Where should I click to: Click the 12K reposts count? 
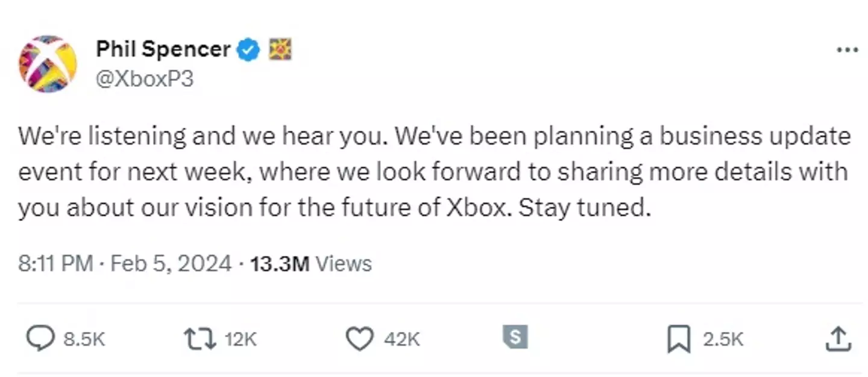(241, 340)
